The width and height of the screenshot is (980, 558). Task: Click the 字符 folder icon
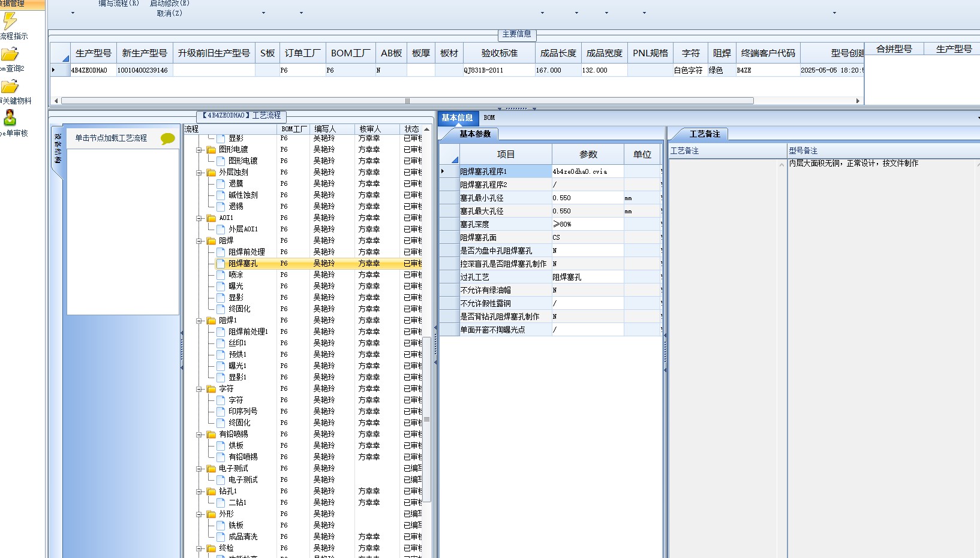(x=211, y=389)
